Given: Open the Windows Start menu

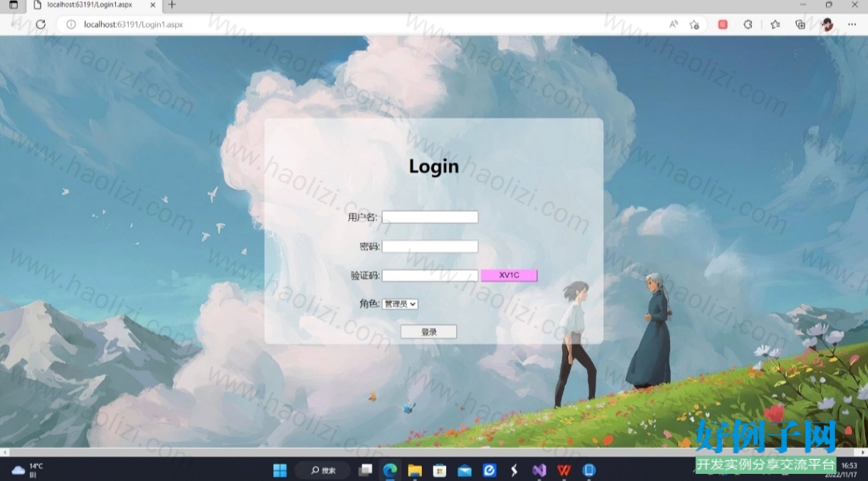Looking at the screenshot, I should [280, 470].
